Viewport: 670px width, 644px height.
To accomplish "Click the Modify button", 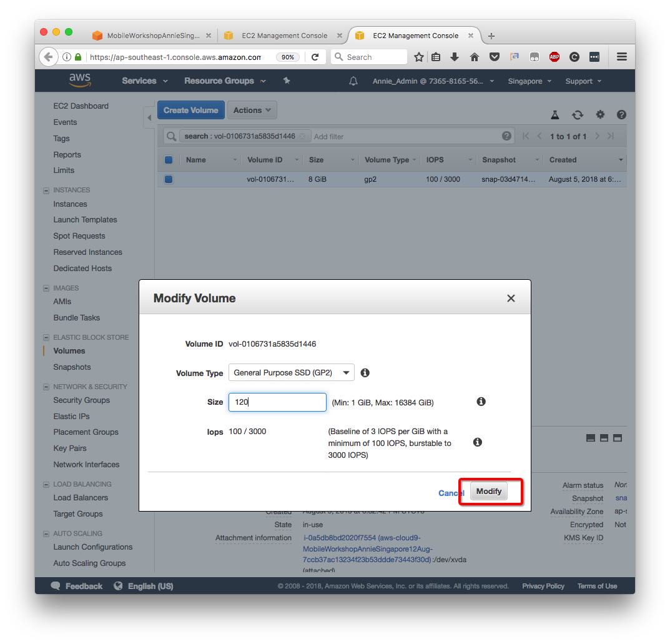I will (x=489, y=492).
